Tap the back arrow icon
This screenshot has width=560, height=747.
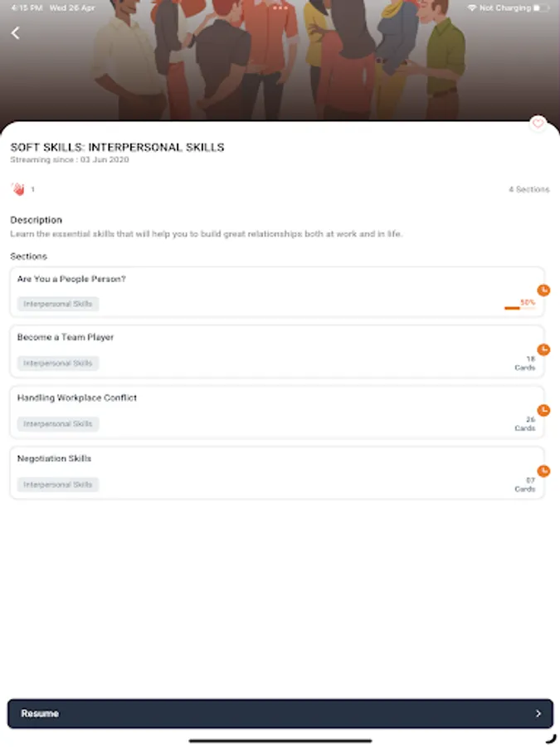[15, 33]
